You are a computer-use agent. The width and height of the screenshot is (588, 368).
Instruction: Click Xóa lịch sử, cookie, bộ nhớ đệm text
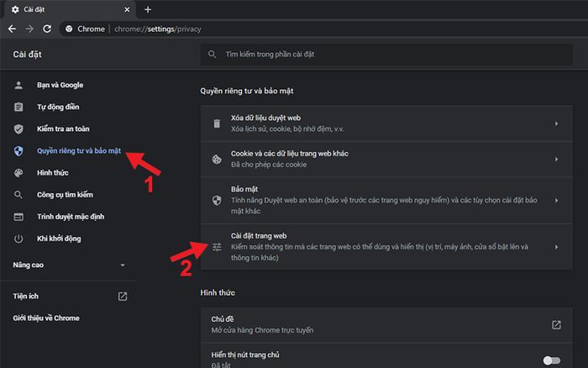(x=287, y=129)
